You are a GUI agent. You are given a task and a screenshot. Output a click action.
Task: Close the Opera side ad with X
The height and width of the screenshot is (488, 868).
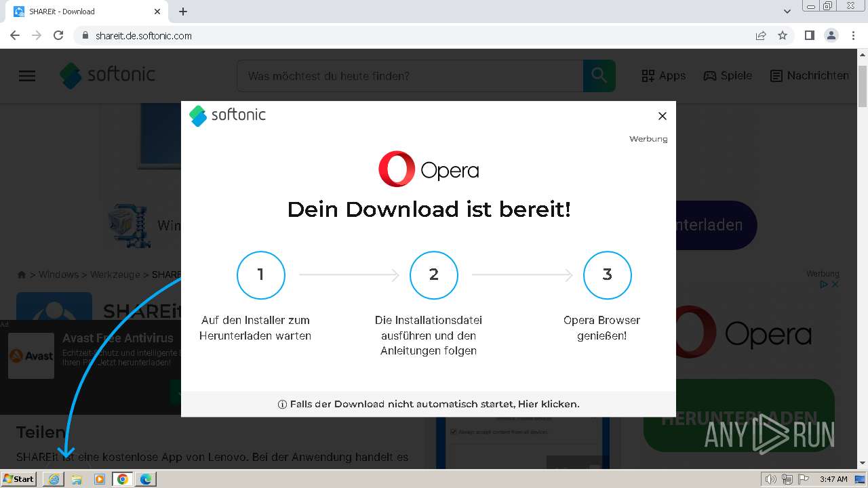835,284
